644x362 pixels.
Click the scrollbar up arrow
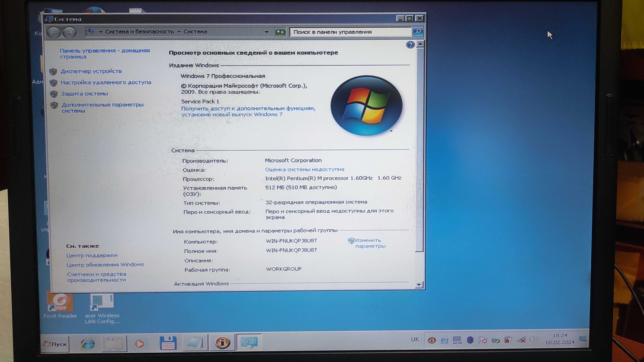tap(420, 44)
